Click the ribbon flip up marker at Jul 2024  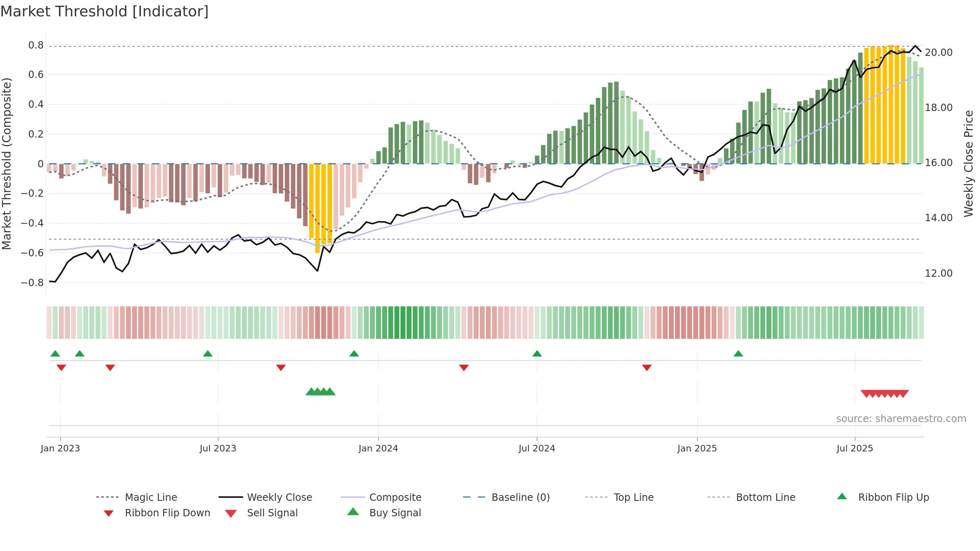pos(537,353)
